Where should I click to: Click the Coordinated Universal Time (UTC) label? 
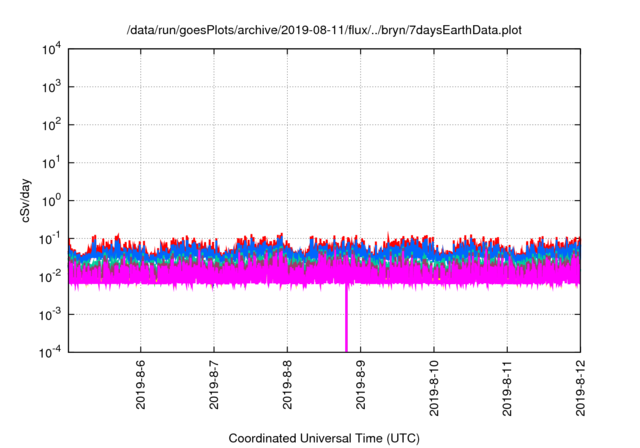pyautogui.click(x=324, y=438)
